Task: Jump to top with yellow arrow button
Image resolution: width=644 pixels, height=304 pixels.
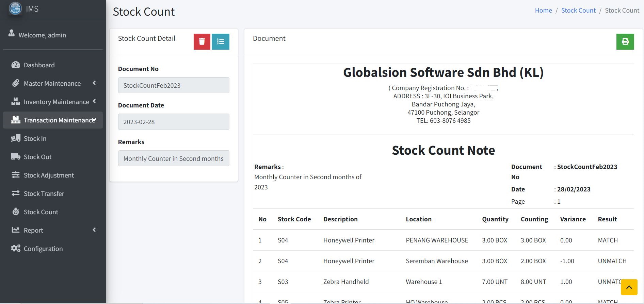Action: (x=629, y=287)
